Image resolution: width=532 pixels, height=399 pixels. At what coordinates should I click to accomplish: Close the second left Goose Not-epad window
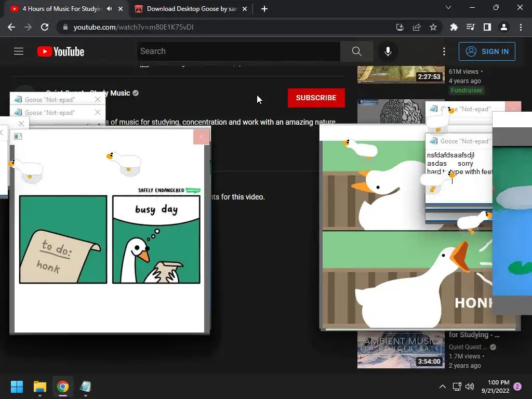coord(98,112)
